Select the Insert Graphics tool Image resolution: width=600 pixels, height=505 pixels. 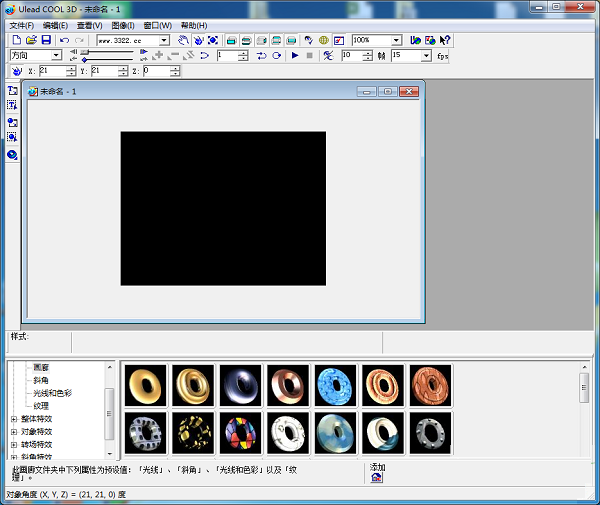point(12,122)
